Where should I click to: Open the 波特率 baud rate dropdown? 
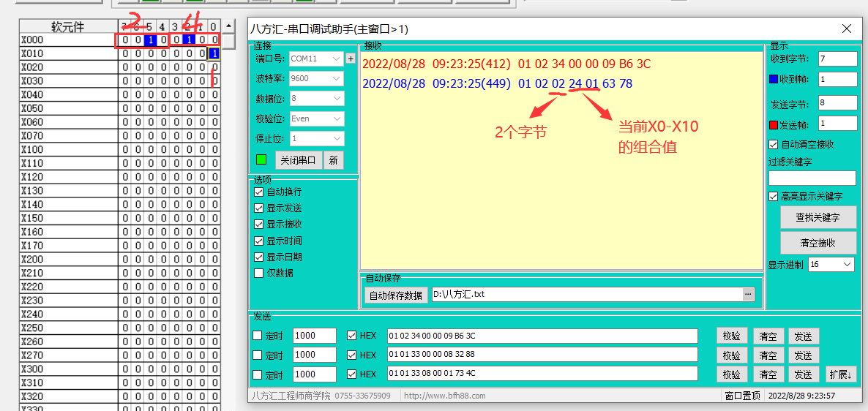click(315, 78)
